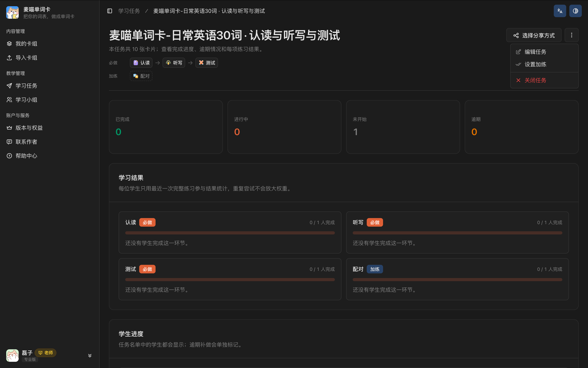This screenshot has height=368, width=588.
Task: Select 关闭任务 in red
Action: 544,80
